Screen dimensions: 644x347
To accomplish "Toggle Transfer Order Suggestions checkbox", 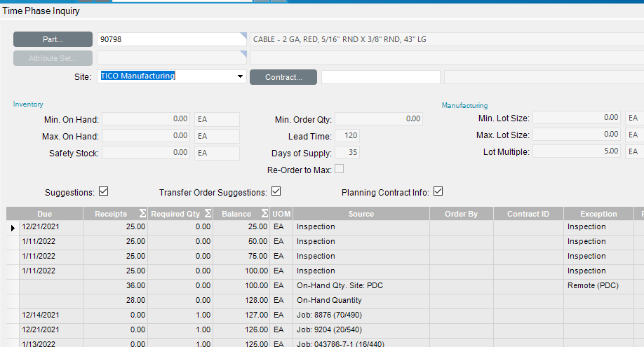I will 276,191.
